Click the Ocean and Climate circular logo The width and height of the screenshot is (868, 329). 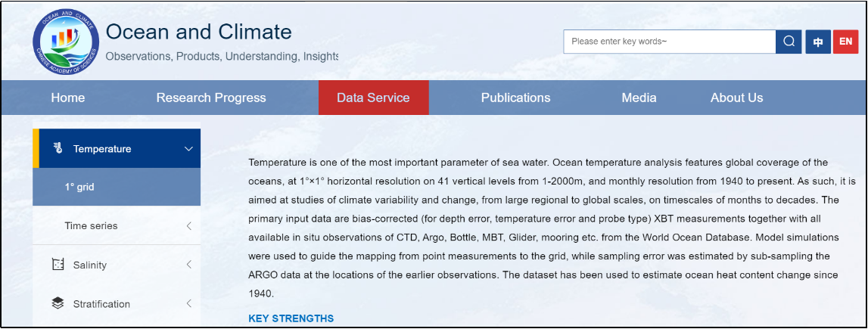[x=66, y=42]
